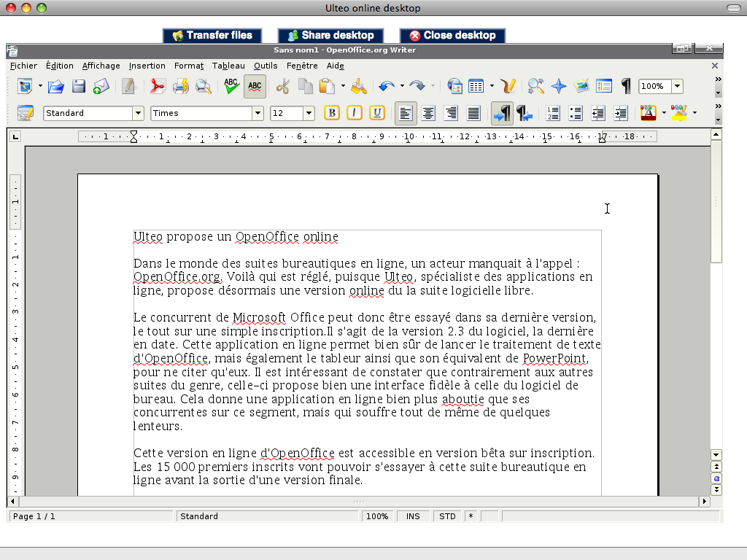Insert a Table with the table icon
Screen dimensions: 747x560
[476, 86]
